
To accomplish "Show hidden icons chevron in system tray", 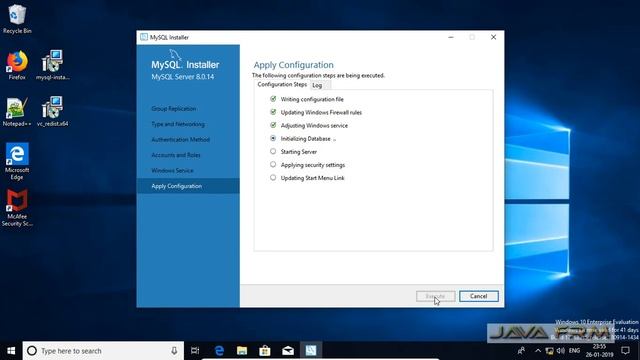I will click(x=538, y=351).
